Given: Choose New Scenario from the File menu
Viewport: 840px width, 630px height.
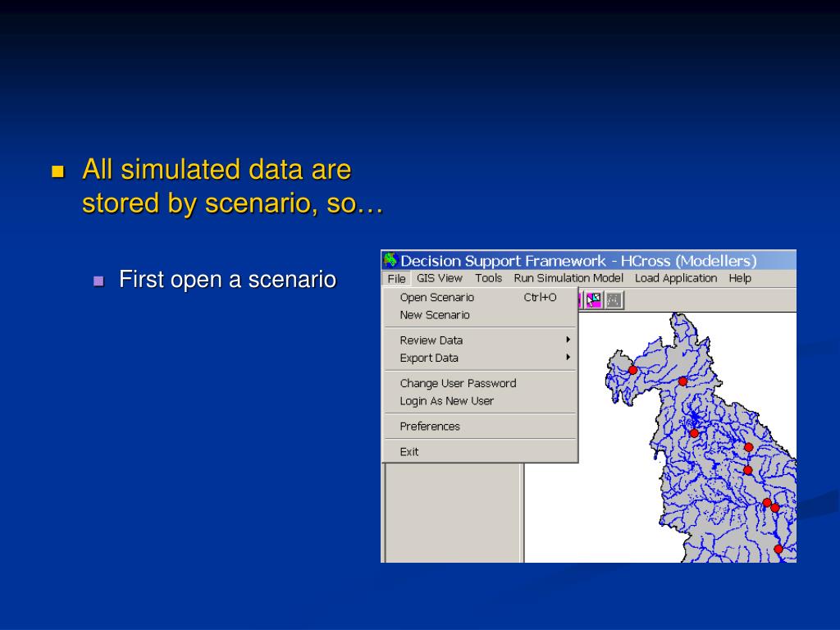Looking at the screenshot, I should pos(481,315).
